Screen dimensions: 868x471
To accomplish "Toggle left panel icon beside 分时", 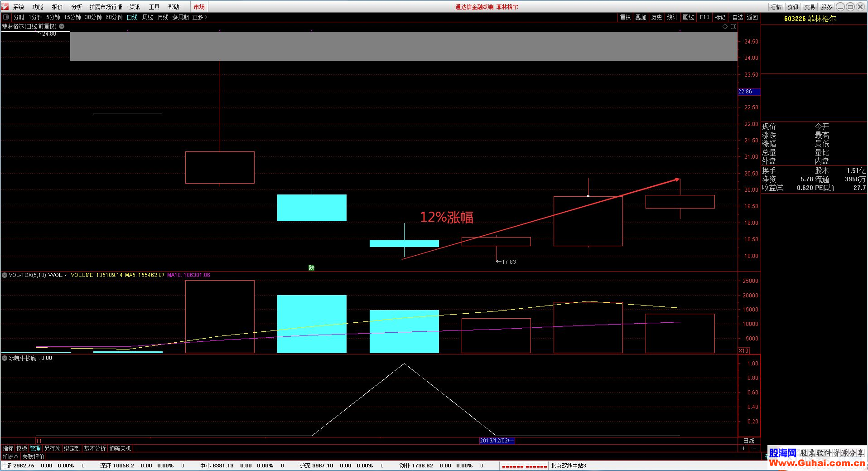I will click(x=6, y=17).
